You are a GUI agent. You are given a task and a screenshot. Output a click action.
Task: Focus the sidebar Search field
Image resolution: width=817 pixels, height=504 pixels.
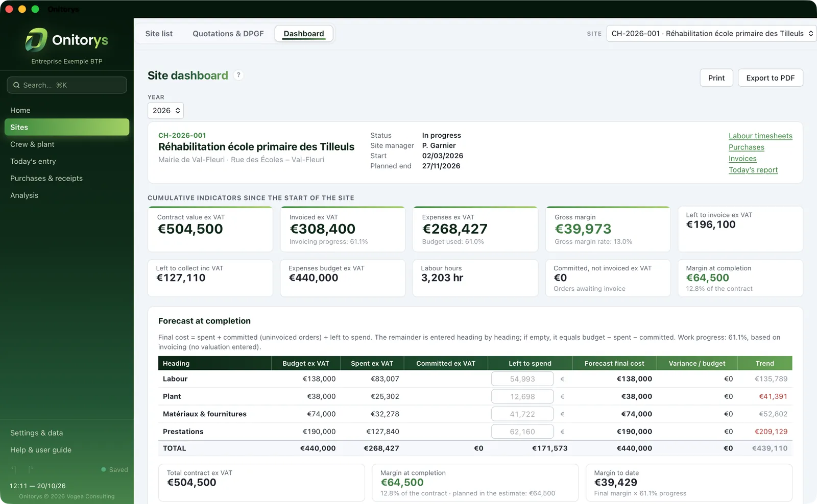click(67, 85)
